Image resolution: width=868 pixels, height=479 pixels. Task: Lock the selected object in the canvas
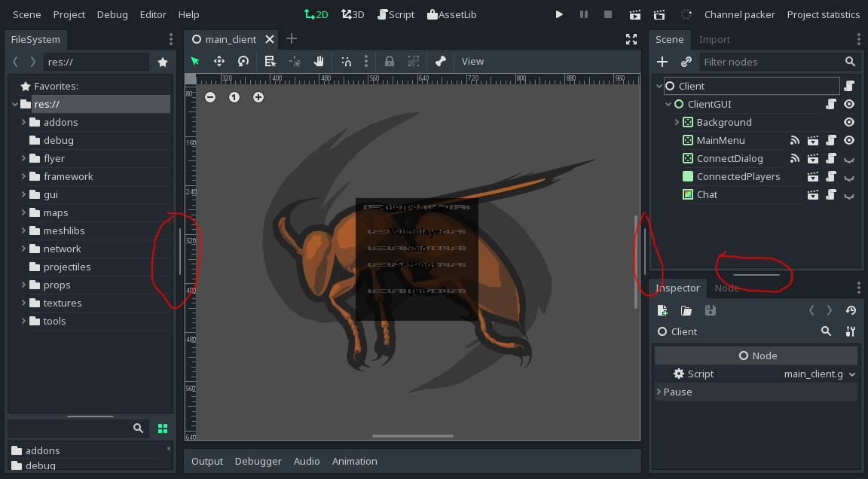tap(389, 61)
